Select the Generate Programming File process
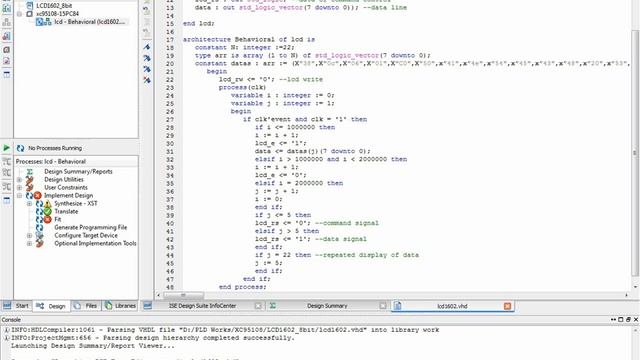 [x=91, y=227]
